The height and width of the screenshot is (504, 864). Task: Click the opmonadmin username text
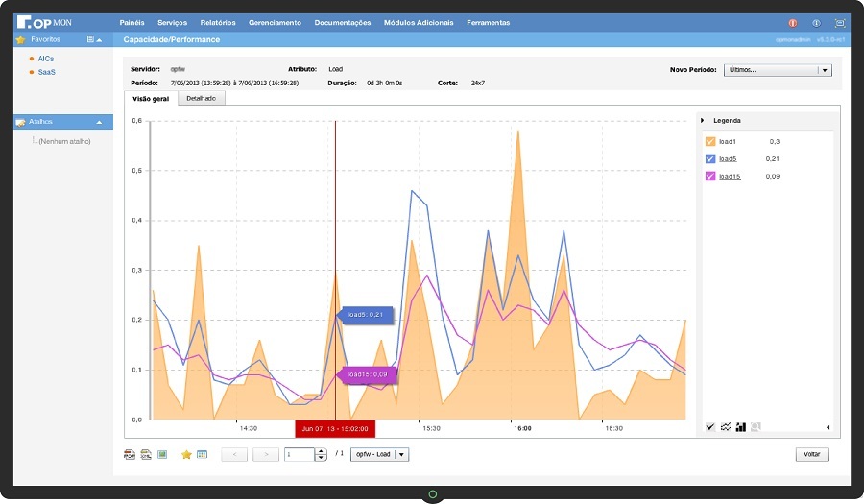click(793, 40)
